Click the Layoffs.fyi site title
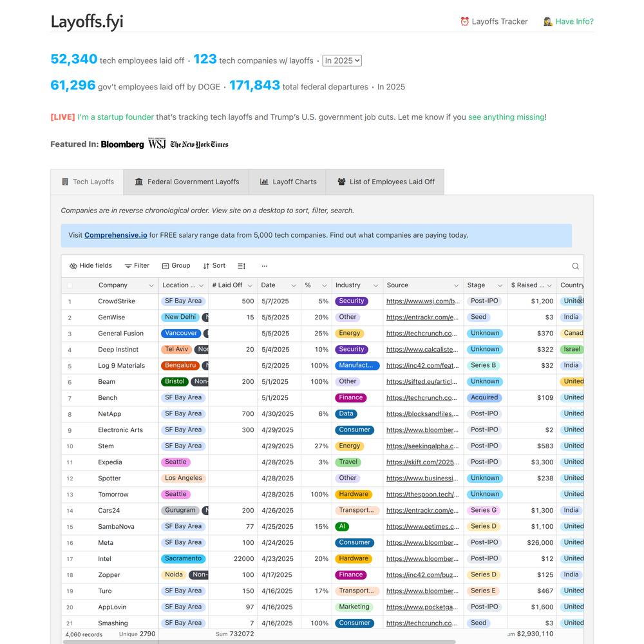 87,22
